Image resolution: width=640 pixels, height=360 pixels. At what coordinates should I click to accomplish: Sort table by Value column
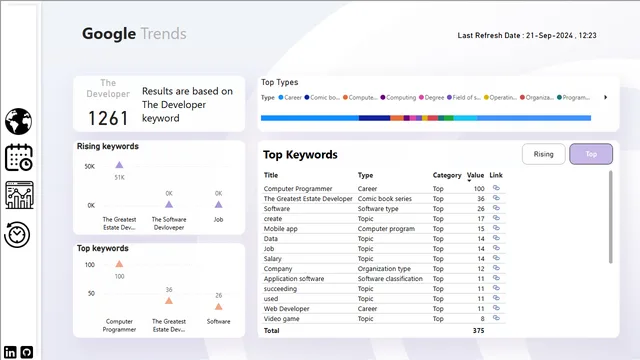[475, 175]
